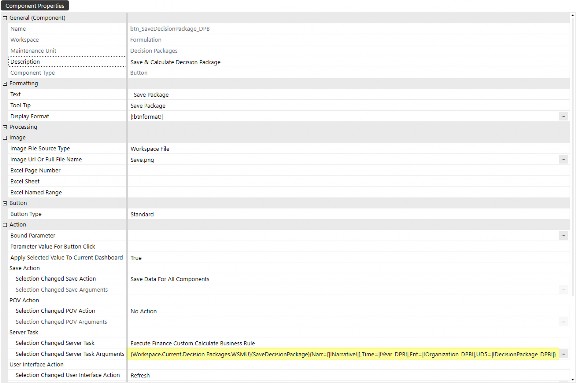Collapse the General (Component) section
576x383 pixels.
5,18
